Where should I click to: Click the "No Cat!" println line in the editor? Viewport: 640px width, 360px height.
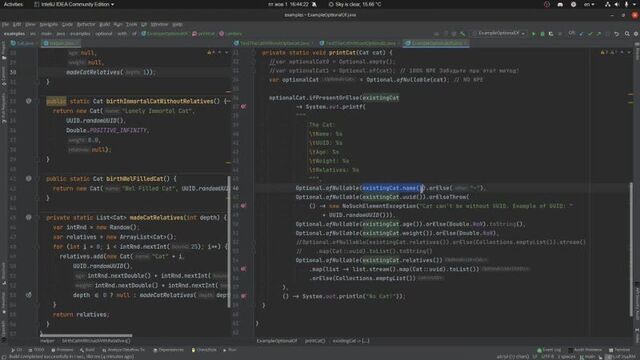344,296
